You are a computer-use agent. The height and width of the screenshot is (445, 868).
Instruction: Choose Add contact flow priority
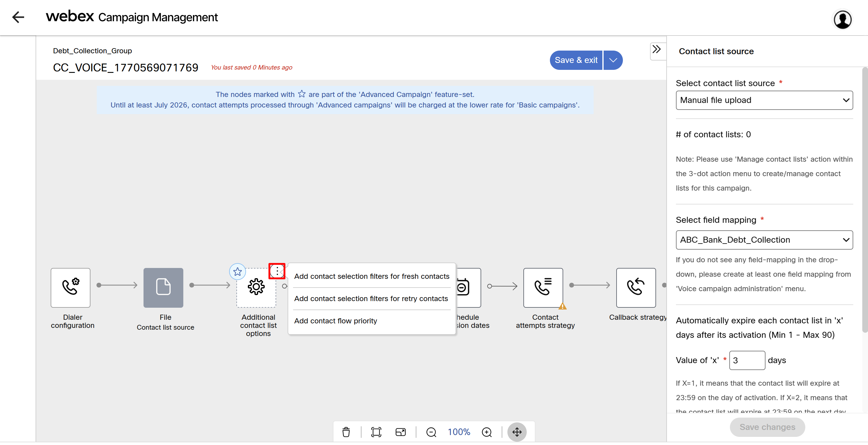pos(335,321)
